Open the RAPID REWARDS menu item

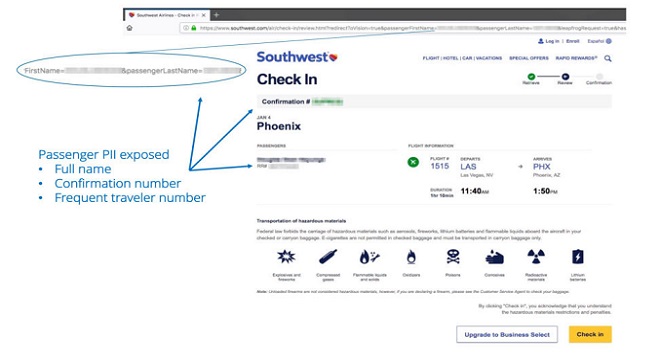(x=576, y=58)
